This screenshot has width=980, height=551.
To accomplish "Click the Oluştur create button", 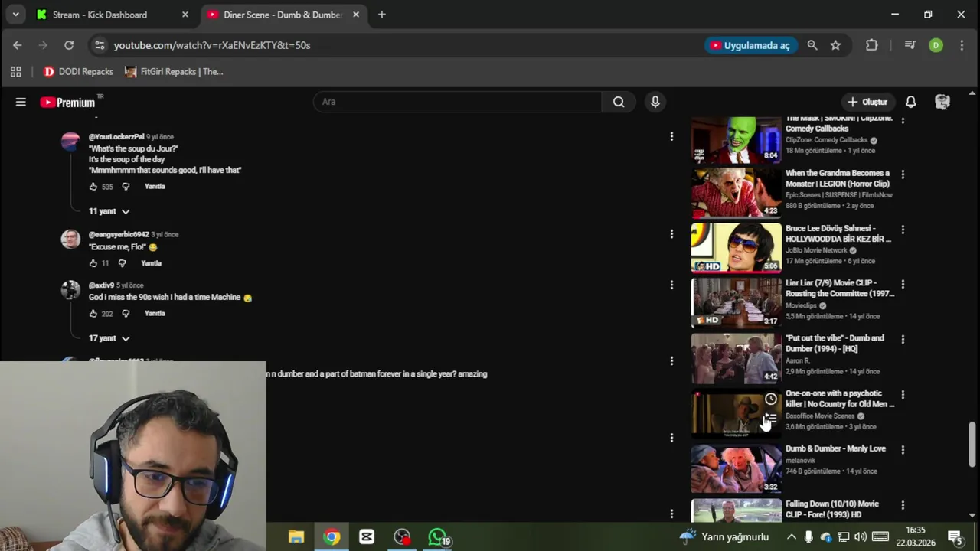I will (x=867, y=102).
